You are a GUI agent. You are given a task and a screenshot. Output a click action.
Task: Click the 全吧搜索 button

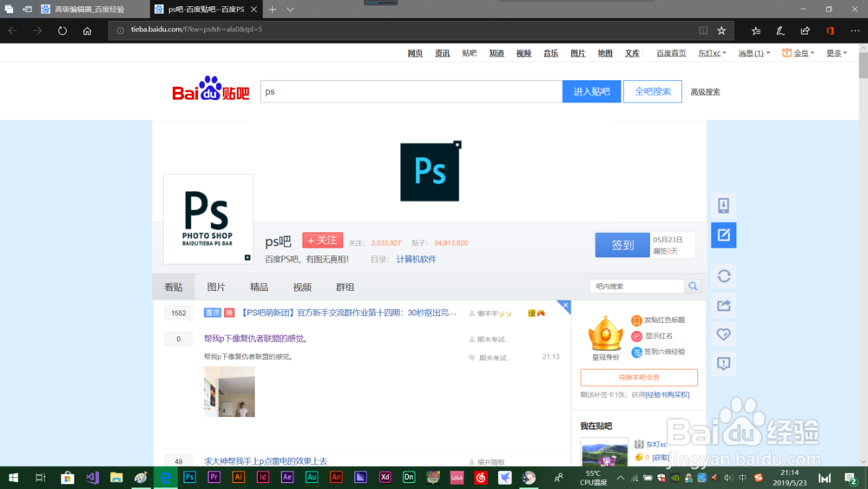tap(653, 91)
